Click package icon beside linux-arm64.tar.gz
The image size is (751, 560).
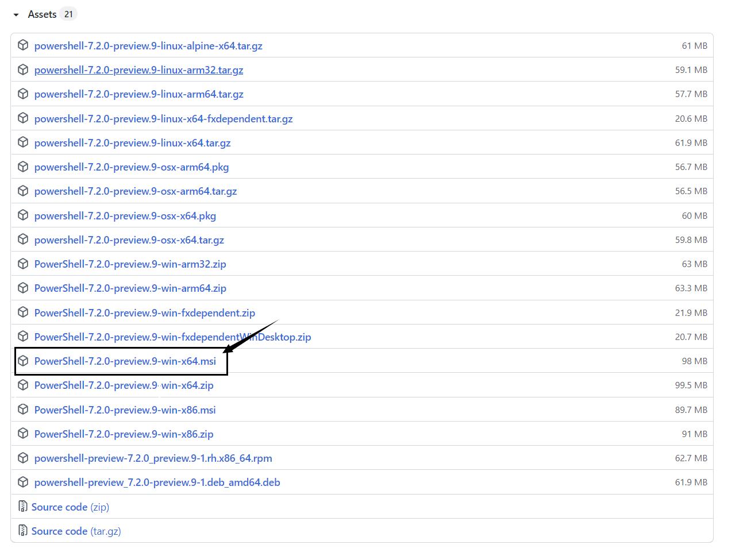(x=23, y=94)
